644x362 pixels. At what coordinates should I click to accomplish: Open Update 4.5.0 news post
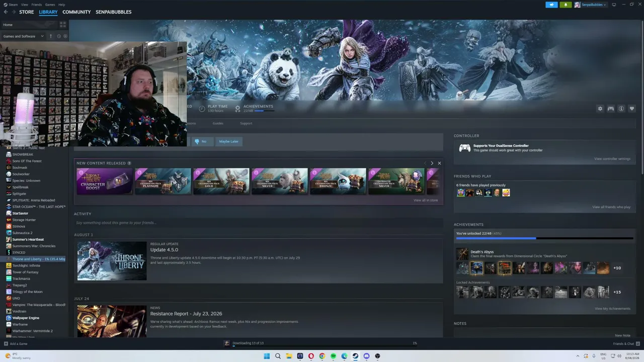tap(259, 260)
